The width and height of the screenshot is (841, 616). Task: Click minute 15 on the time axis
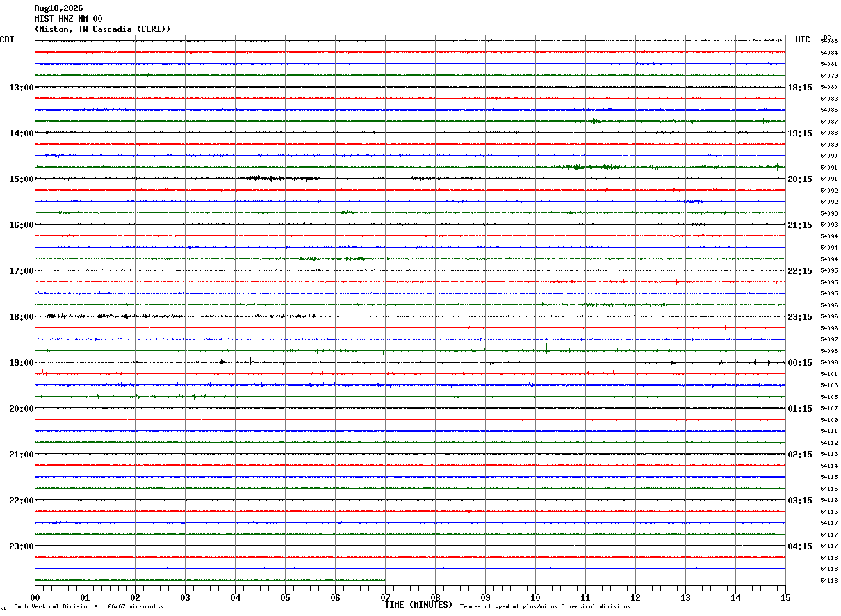click(785, 597)
